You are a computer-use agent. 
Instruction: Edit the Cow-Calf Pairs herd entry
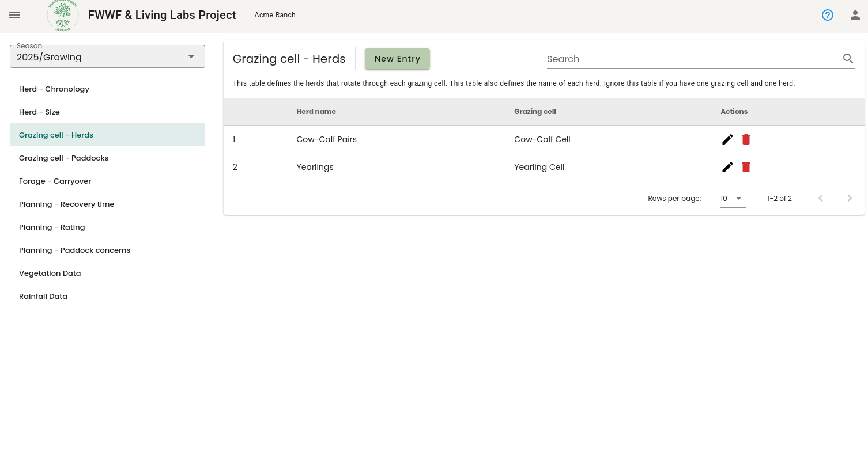point(727,139)
